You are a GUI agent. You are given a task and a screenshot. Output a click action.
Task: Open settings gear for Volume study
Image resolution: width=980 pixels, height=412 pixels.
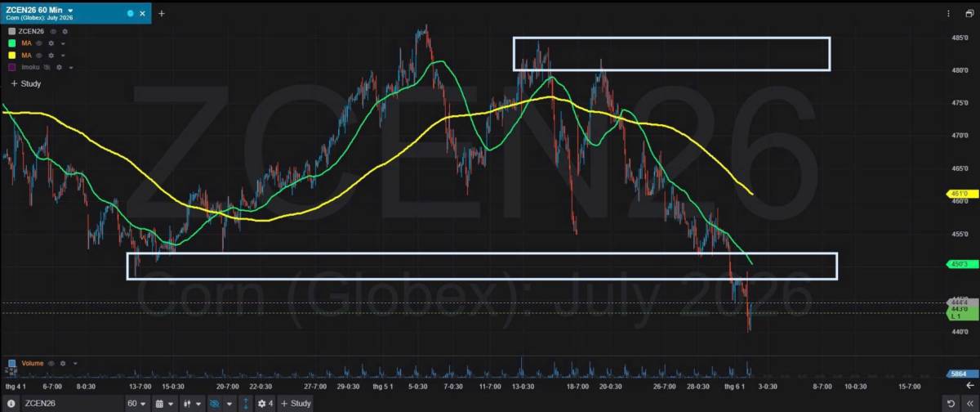coord(63,363)
